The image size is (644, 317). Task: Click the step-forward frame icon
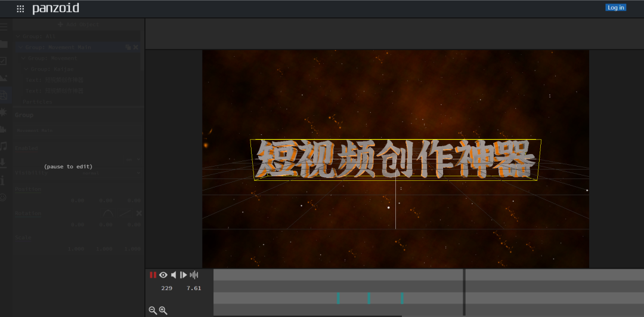(x=184, y=275)
